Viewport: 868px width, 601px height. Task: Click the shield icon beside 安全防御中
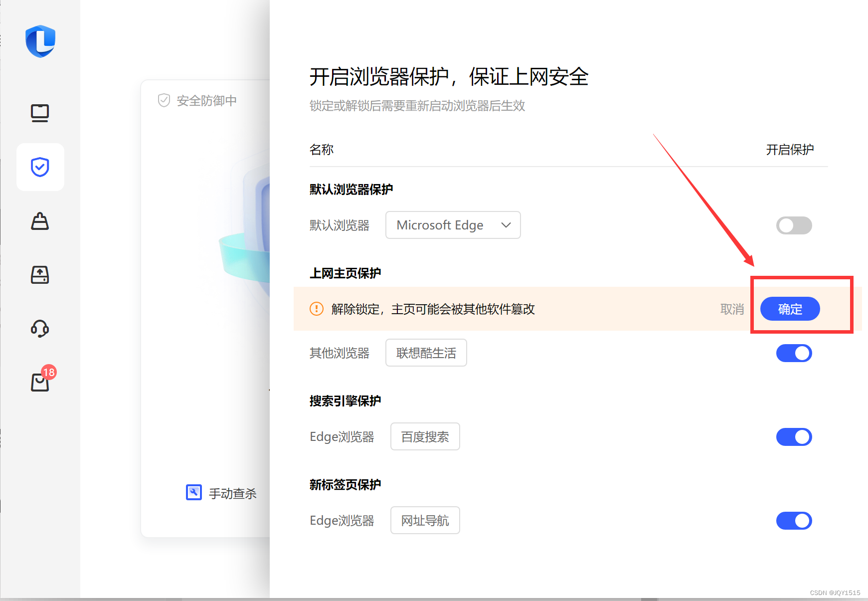pos(164,101)
